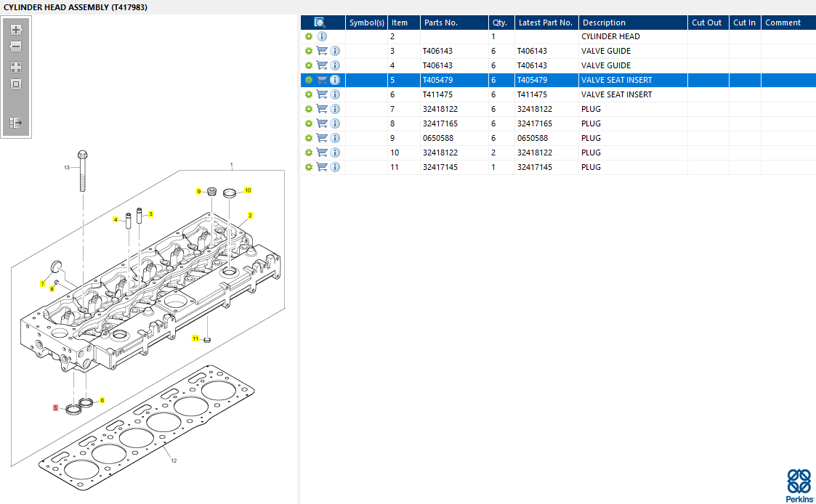816x504 pixels.
Task: Select the four-squares grid view tool
Action: pyautogui.click(x=15, y=68)
